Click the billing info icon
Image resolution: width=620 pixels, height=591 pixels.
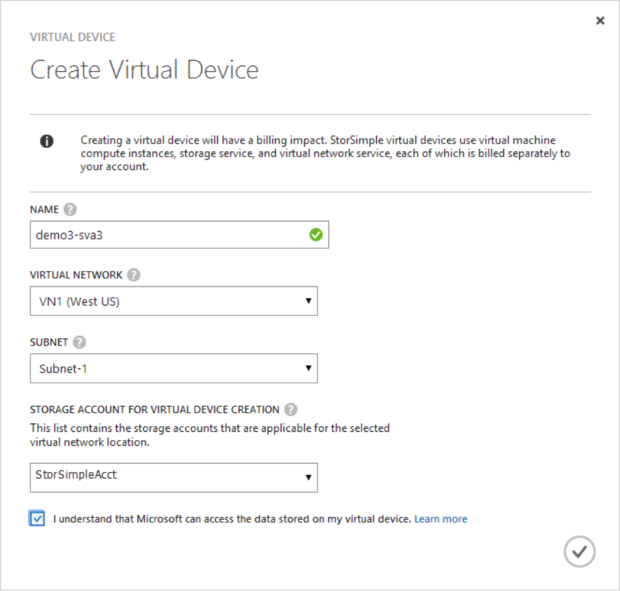(47, 141)
